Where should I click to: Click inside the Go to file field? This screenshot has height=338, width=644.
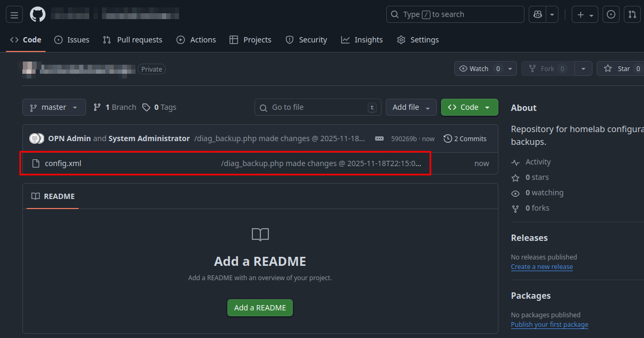317,107
